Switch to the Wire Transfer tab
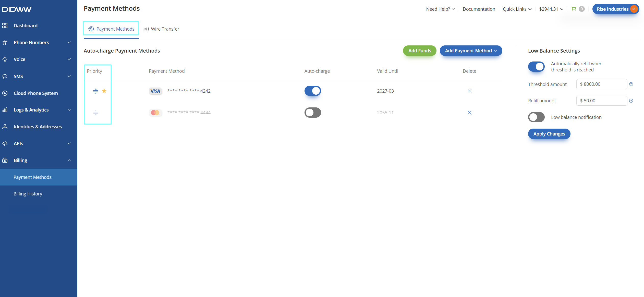Screen dimensions: 644x297 click(161, 29)
